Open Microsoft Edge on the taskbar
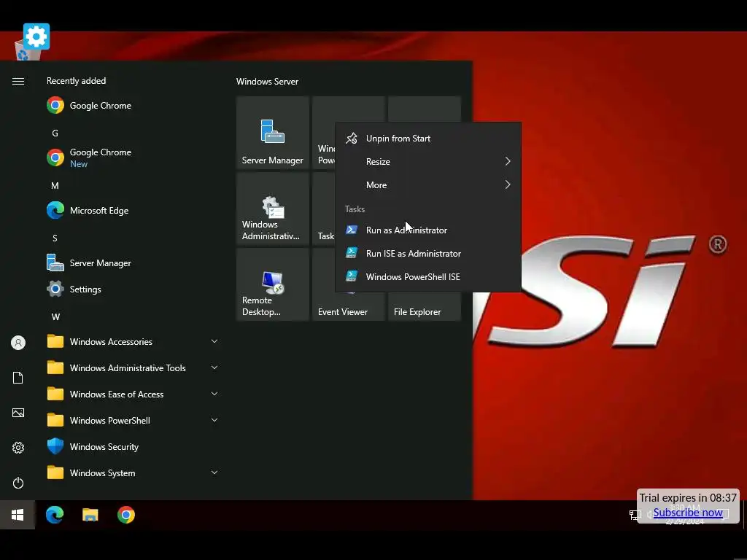The height and width of the screenshot is (560, 747). (54, 515)
